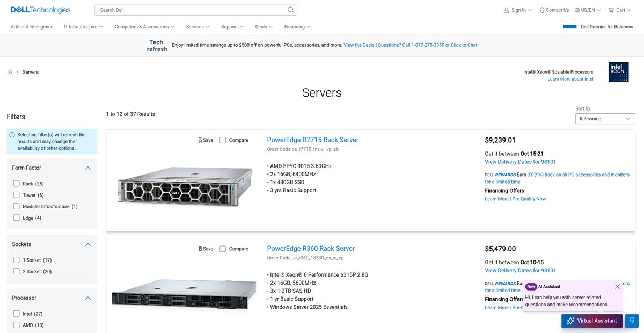This screenshot has width=644, height=333.
Task: Tick Compare for PowerEdge R360
Action: point(223,249)
